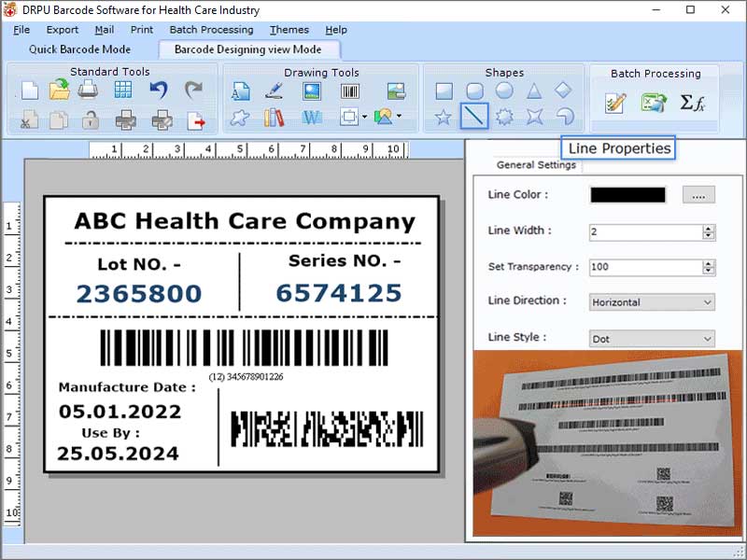Toggle the grid icon in Standard Tools
The image size is (747, 560).
[123, 90]
